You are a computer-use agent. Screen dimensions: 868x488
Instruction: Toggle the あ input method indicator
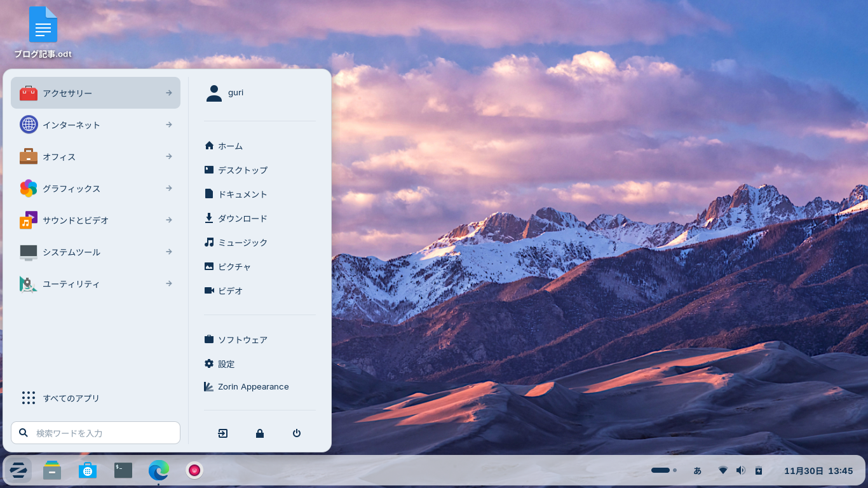click(697, 471)
